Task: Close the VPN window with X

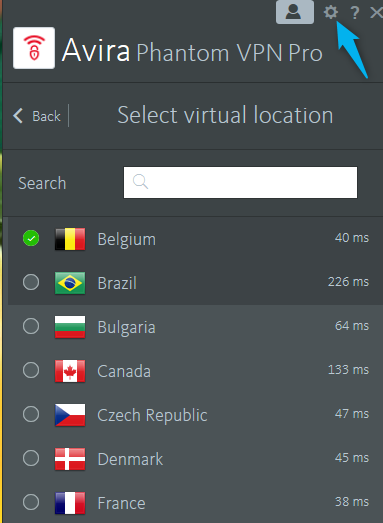Action: pos(377,13)
